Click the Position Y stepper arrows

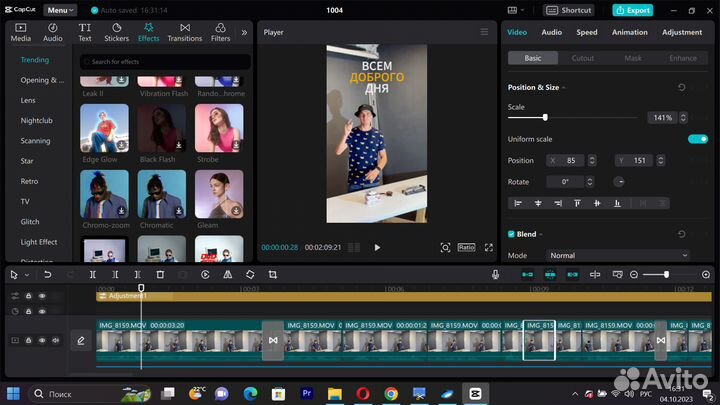pos(660,160)
